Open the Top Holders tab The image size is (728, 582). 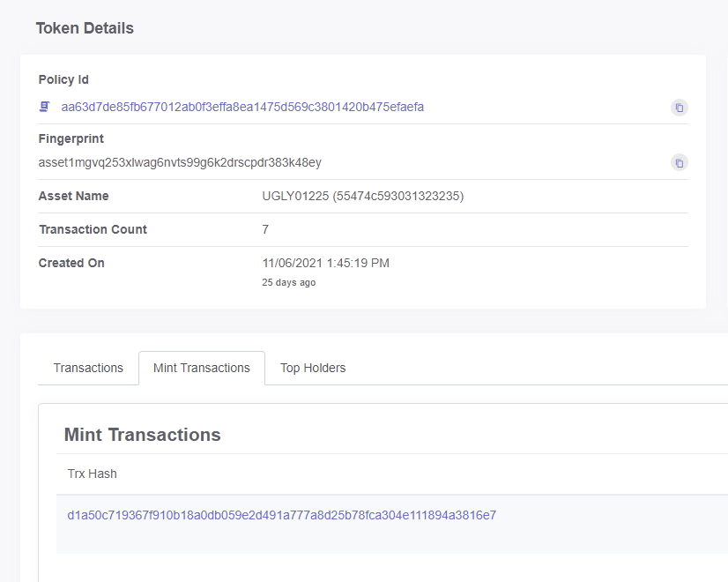[x=312, y=368]
